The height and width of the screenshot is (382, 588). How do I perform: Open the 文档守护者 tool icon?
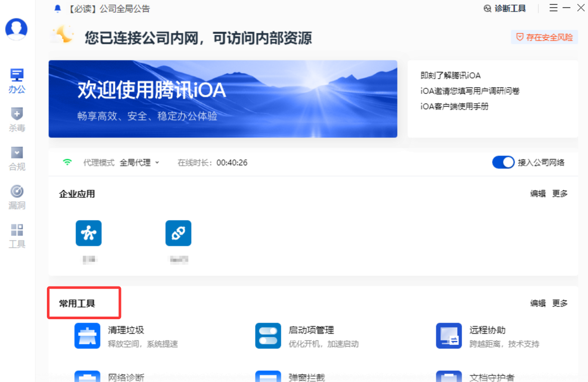449,376
